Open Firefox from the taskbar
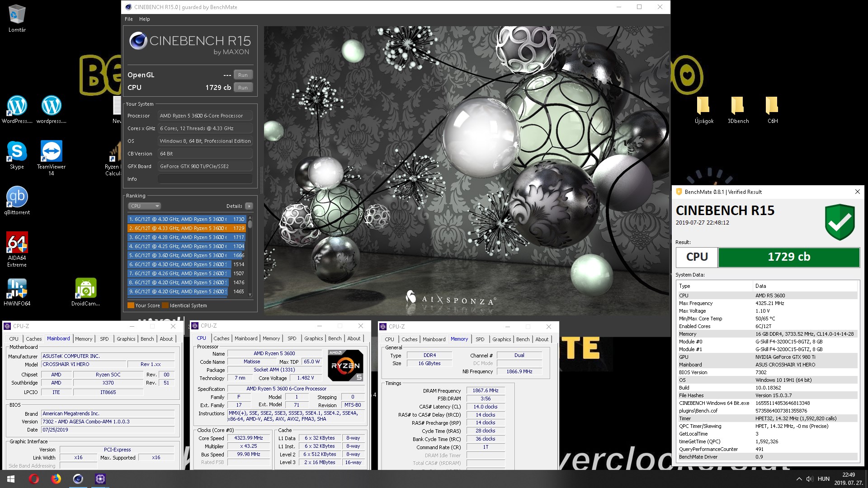The width and height of the screenshot is (868, 488). (56, 479)
